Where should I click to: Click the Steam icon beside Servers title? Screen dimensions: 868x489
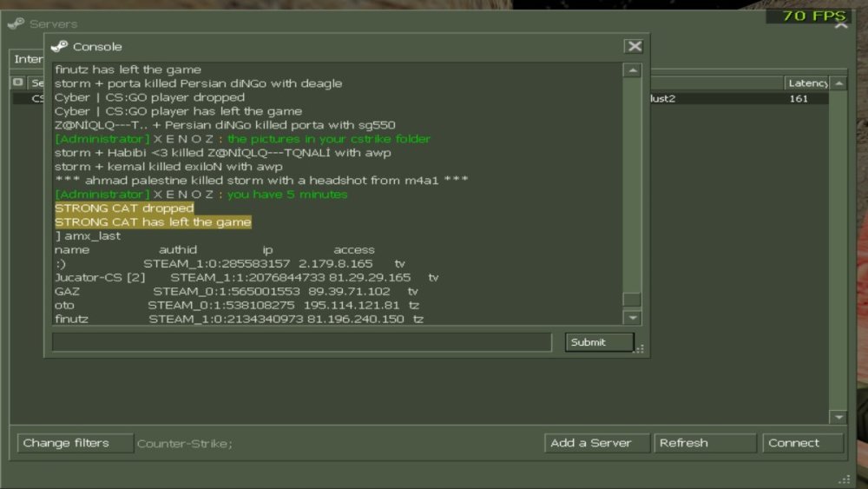[16, 23]
